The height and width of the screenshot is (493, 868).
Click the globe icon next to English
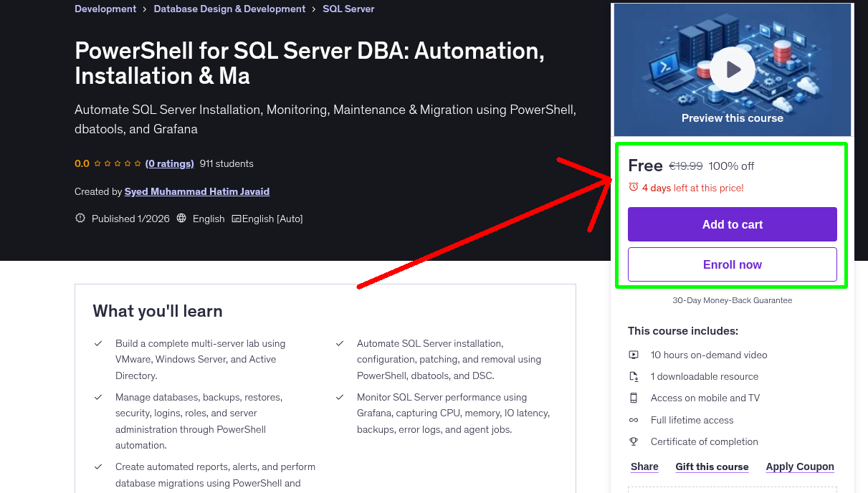click(x=181, y=219)
